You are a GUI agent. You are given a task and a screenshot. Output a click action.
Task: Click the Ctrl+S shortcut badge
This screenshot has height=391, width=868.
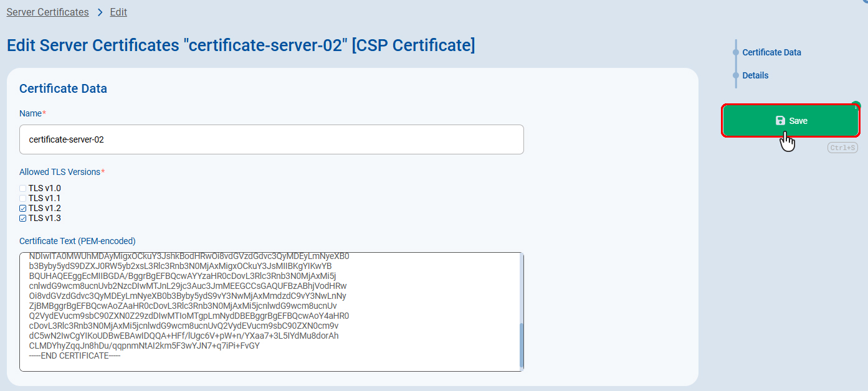(842, 148)
